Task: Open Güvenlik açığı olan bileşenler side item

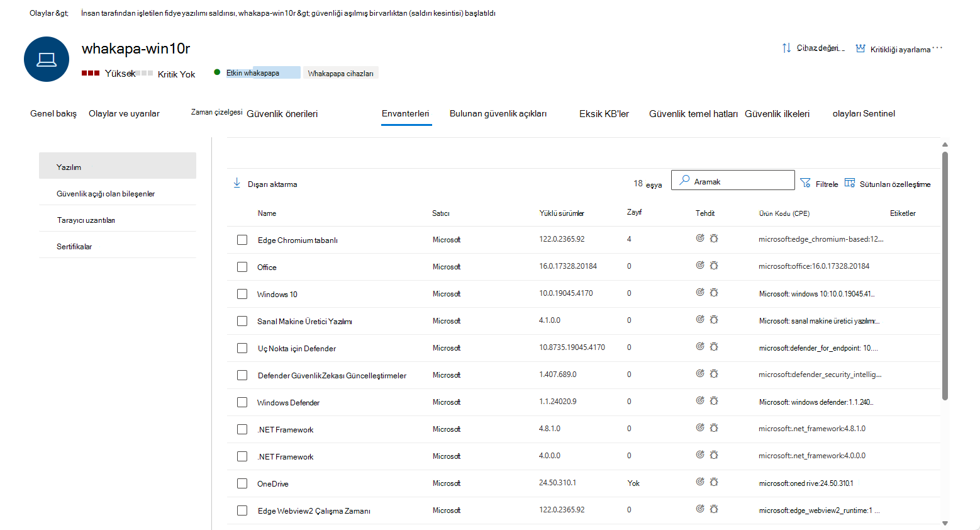Action: pyautogui.click(x=118, y=193)
